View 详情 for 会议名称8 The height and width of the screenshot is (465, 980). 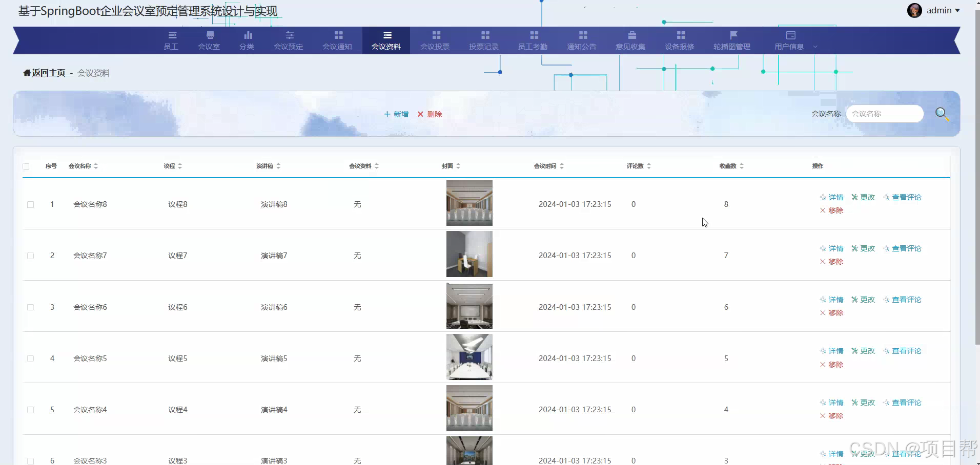[831, 197]
